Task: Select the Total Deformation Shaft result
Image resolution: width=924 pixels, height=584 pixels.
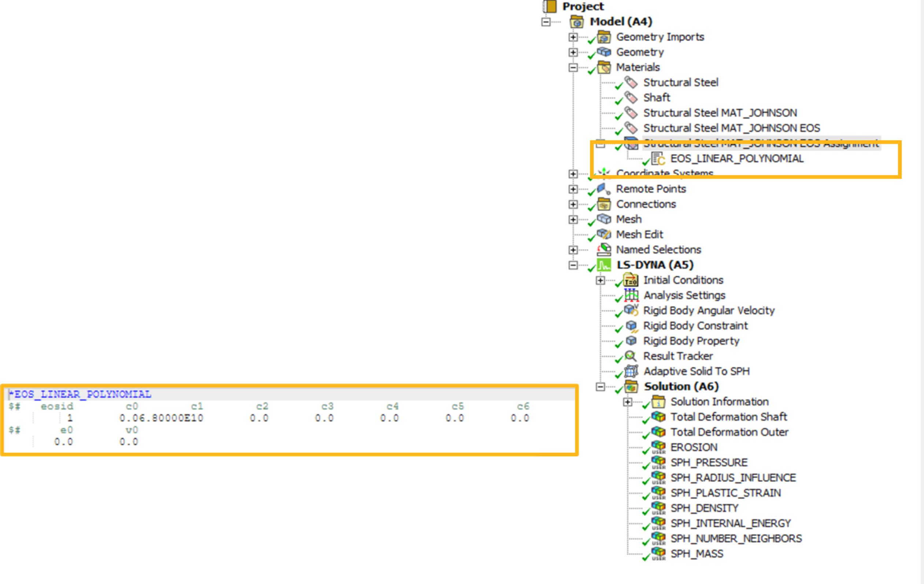Action: pos(728,417)
